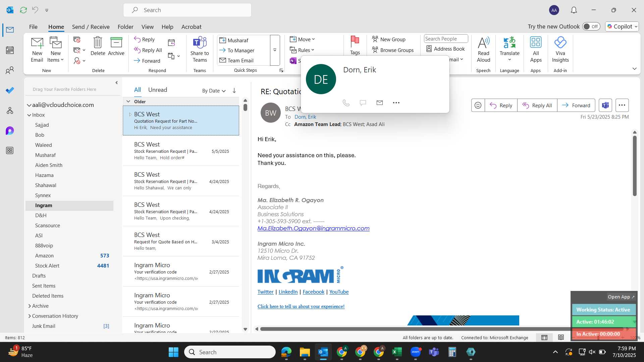Click the Search People field

click(x=446, y=39)
